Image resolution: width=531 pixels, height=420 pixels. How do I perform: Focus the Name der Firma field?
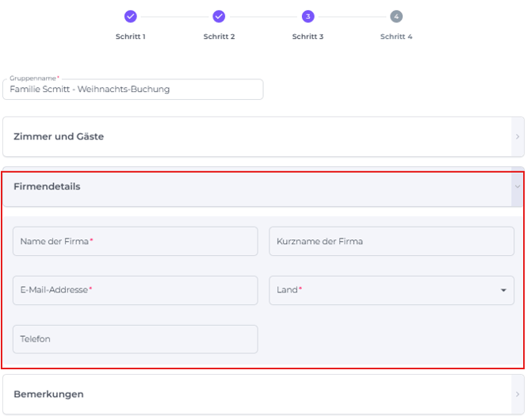[135, 241]
